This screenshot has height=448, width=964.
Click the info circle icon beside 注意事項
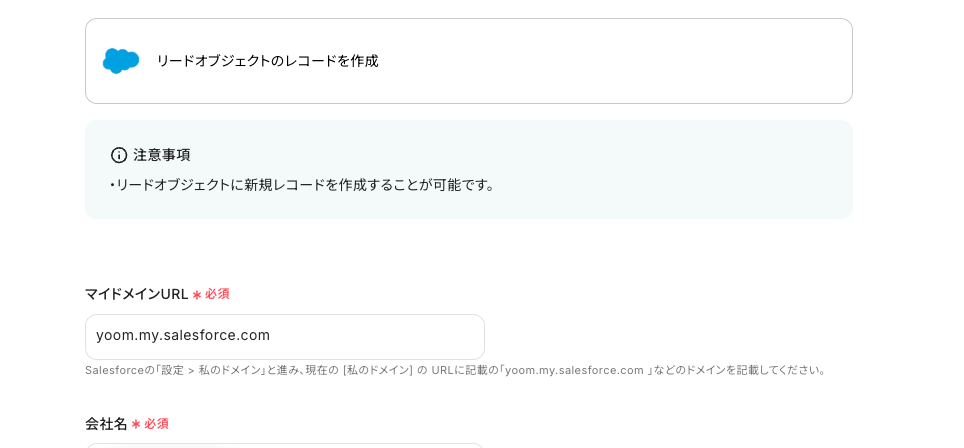(119, 155)
